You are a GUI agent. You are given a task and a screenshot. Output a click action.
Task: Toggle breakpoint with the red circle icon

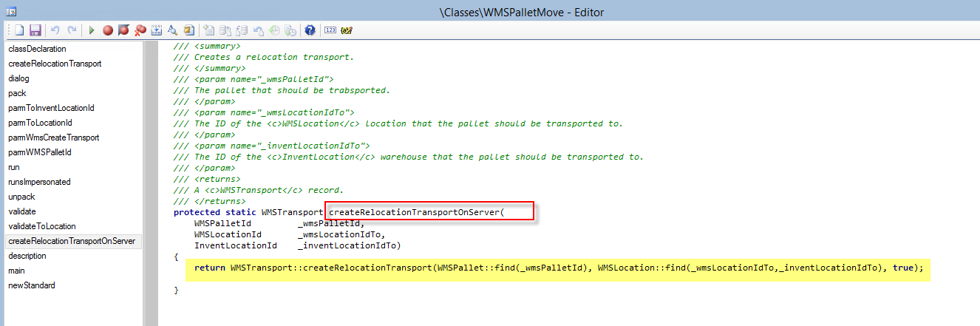click(x=108, y=30)
